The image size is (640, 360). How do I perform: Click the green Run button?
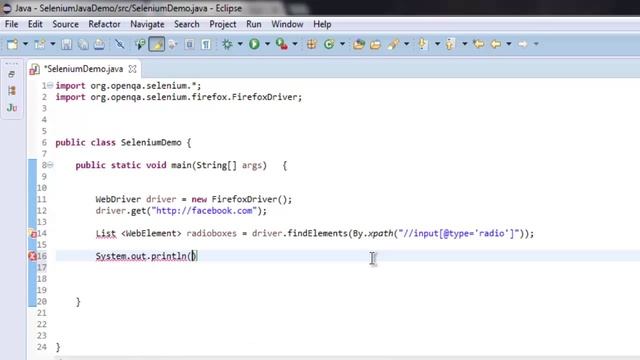point(254,44)
